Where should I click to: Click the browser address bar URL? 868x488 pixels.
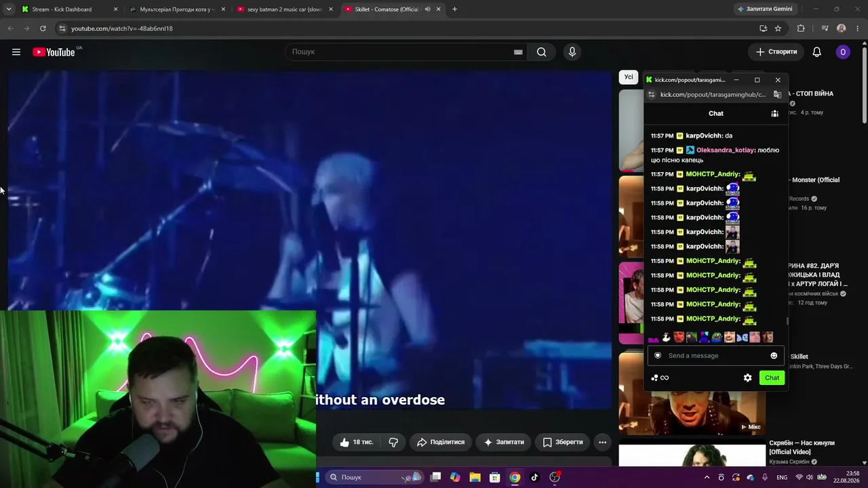click(x=122, y=28)
